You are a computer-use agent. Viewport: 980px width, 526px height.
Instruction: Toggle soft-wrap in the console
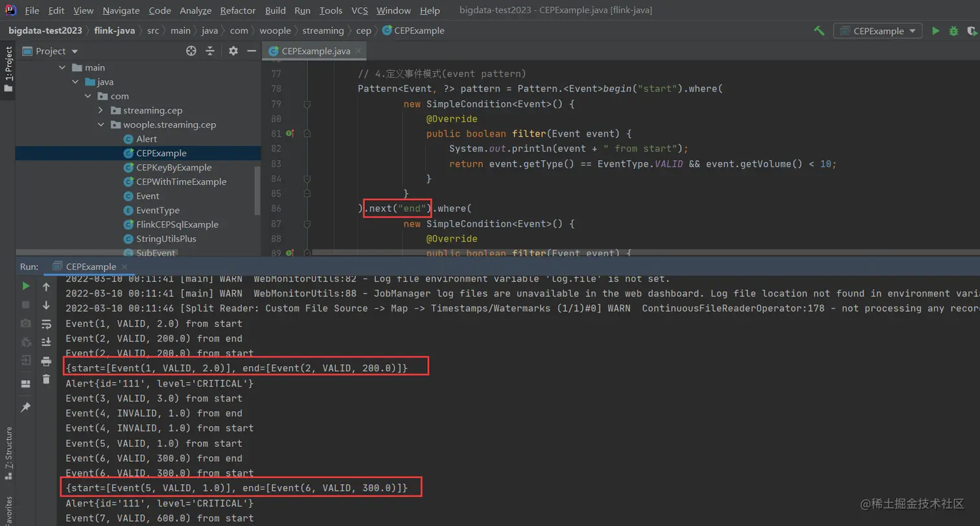(x=46, y=323)
